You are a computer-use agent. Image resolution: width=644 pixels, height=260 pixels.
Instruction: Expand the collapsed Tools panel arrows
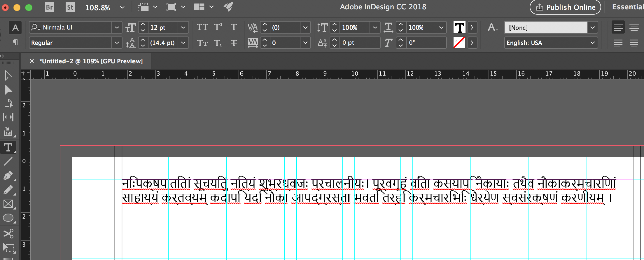[x=2, y=56]
